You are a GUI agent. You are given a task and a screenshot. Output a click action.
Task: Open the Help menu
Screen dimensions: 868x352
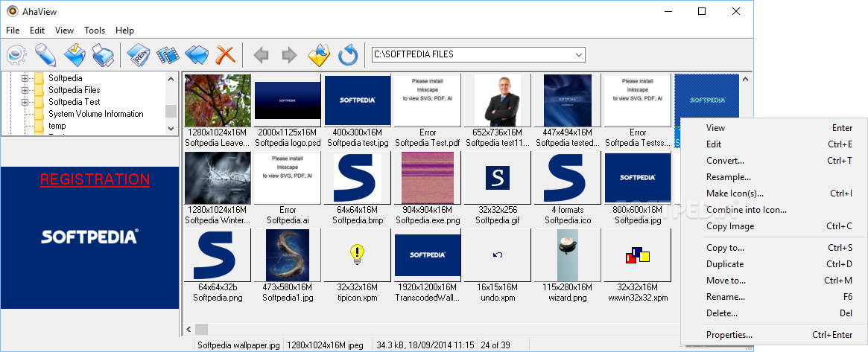[124, 31]
